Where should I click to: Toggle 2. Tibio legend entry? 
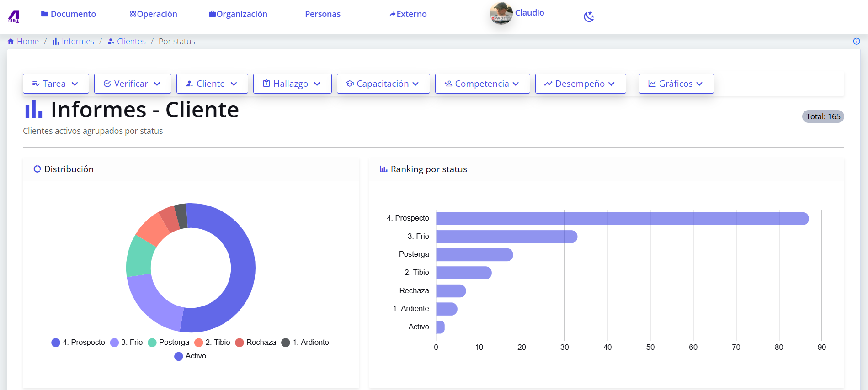tap(213, 343)
